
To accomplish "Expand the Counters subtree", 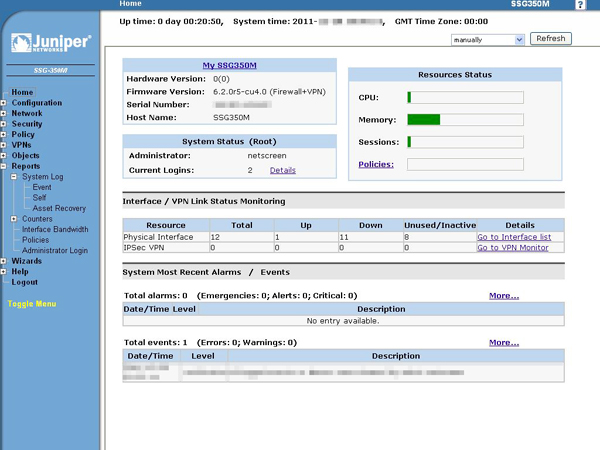I will click(14, 219).
